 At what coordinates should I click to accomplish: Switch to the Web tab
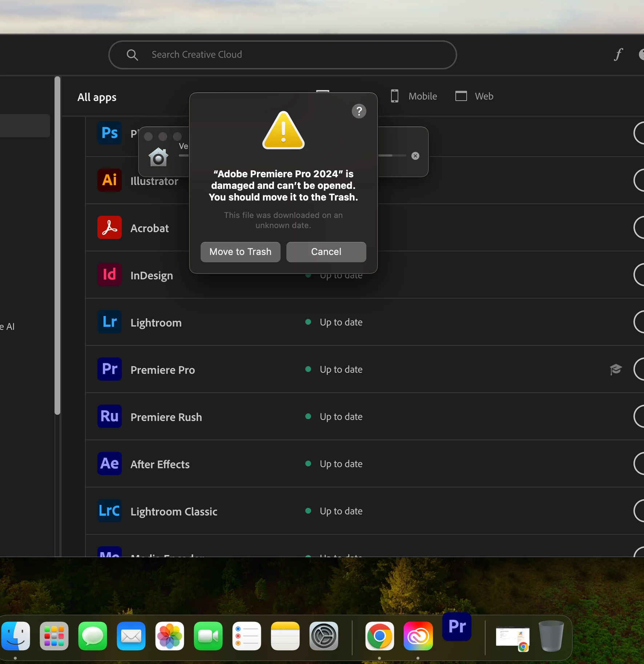pyautogui.click(x=474, y=96)
